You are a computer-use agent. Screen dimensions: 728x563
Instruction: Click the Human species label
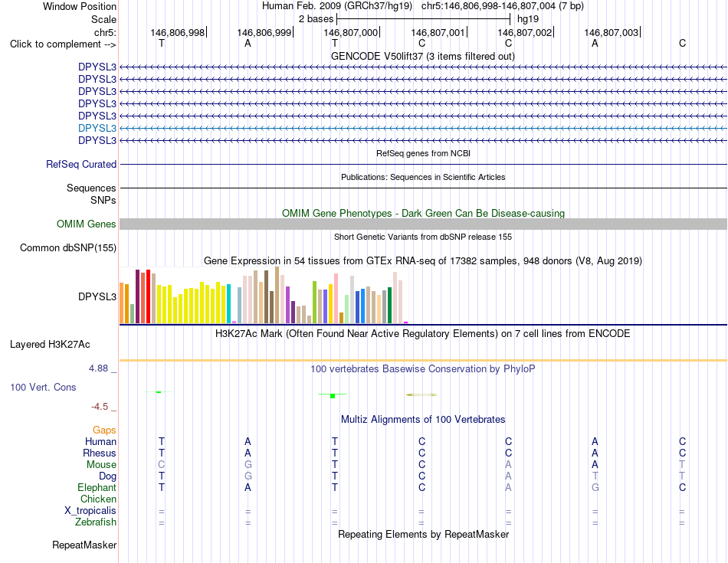pyautogui.click(x=100, y=441)
